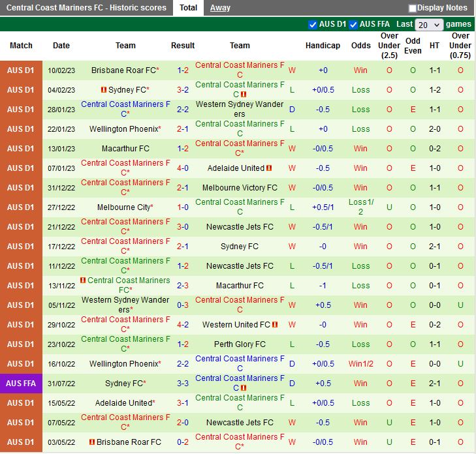Image resolution: width=476 pixels, height=454 pixels.
Task: Open the Last 20 games dropdown
Action: coord(430,25)
